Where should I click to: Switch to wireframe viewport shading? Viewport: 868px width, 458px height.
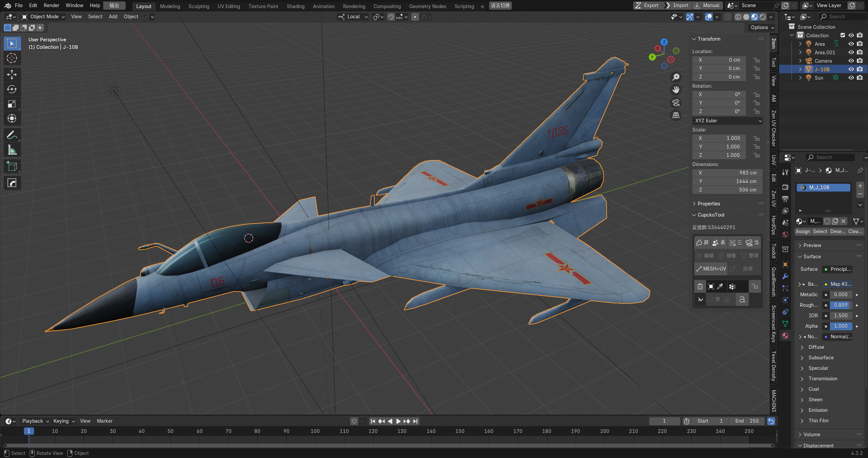pos(738,17)
